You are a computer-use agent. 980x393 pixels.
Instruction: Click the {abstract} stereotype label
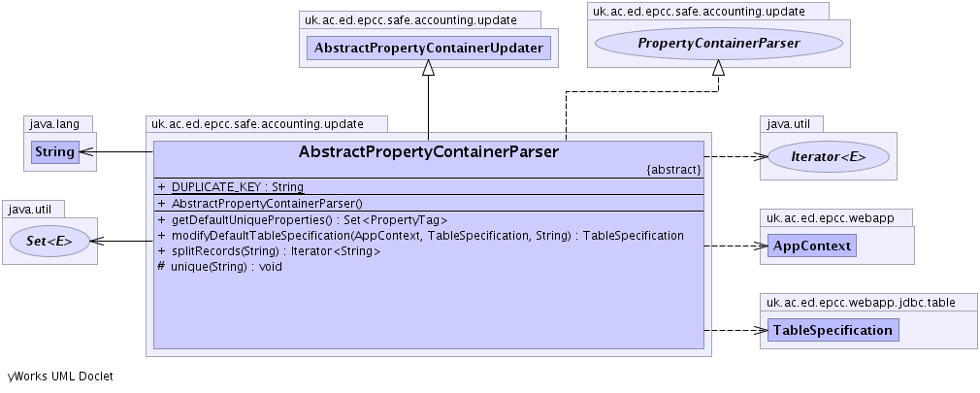[x=673, y=169]
